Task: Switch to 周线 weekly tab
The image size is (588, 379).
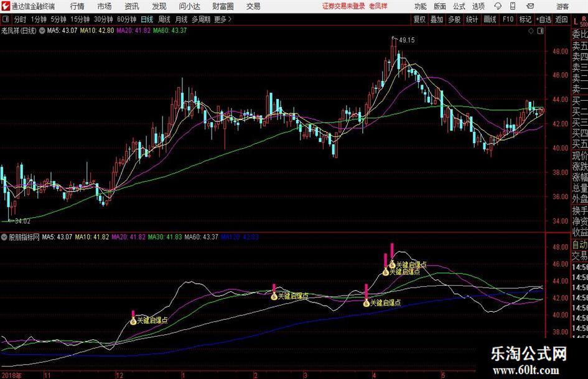Action: click(x=164, y=19)
